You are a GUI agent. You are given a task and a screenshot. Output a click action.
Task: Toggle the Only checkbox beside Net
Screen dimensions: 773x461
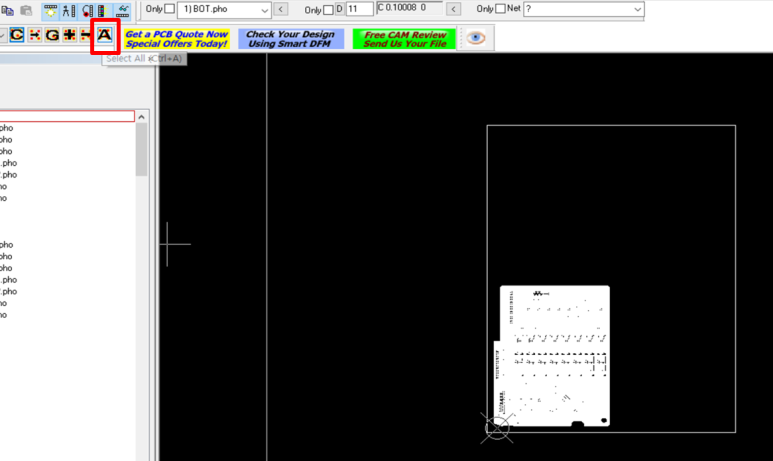[x=500, y=9]
